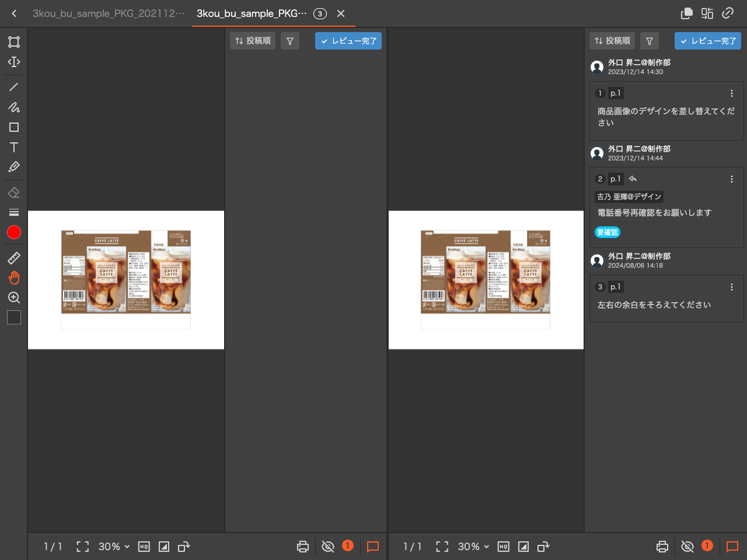The image size is (747, 560).
Task: Open options menu for comment 1
Action: [x=732, y=93]
